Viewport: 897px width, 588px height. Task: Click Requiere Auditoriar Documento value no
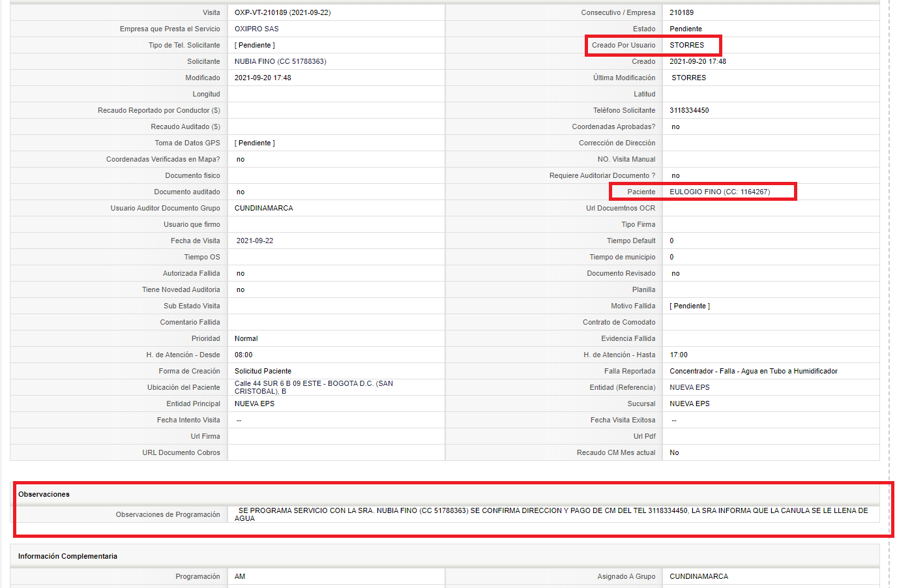(675, 175)
